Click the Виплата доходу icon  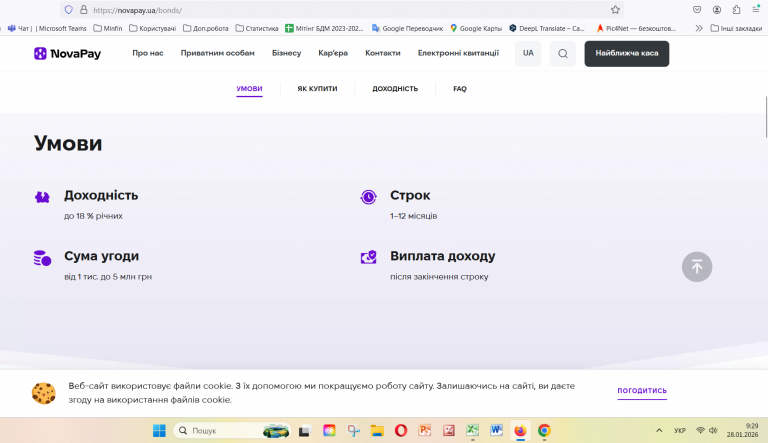click(x=368, y=257)
